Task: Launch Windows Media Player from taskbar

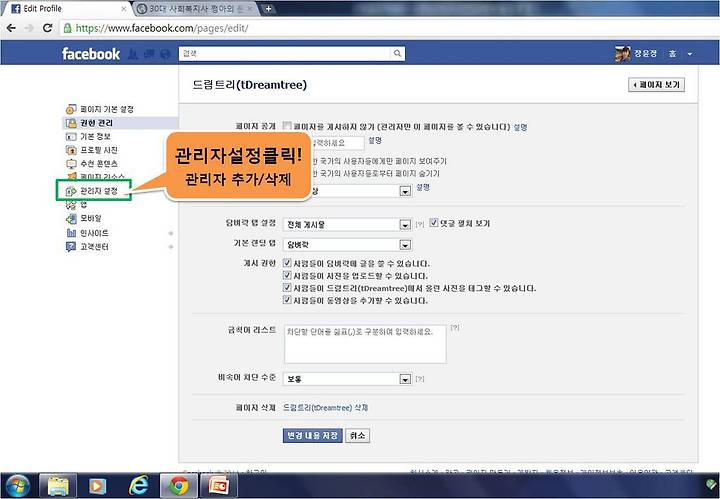Action: pyautogui.click(x=97, y=486)
